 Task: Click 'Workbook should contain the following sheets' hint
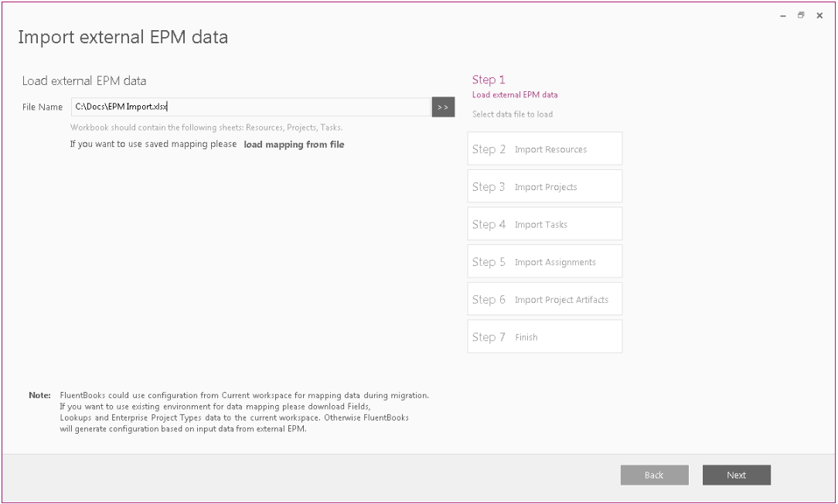pos(206,128)
